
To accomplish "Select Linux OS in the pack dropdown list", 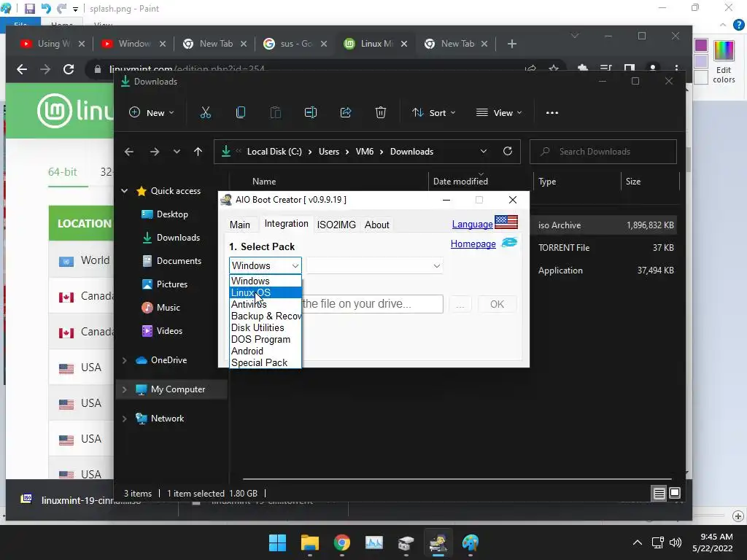I will point(266,293).
